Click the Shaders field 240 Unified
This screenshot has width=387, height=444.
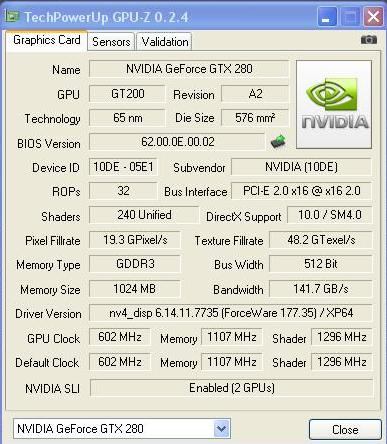(144, 215)
